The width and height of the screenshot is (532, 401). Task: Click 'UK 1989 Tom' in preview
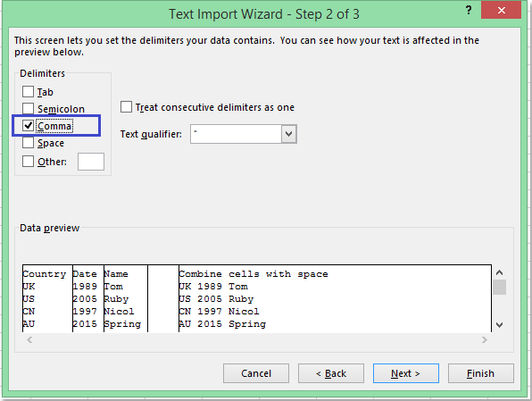point(213,287)
